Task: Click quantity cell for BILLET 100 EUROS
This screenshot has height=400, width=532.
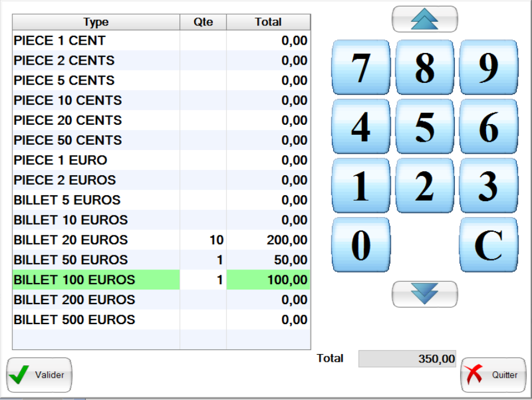Action: click(x=203, y=280)
